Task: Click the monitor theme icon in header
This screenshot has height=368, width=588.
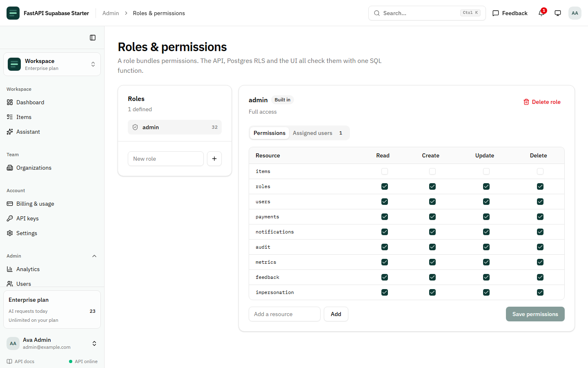Action: [558, 13]
